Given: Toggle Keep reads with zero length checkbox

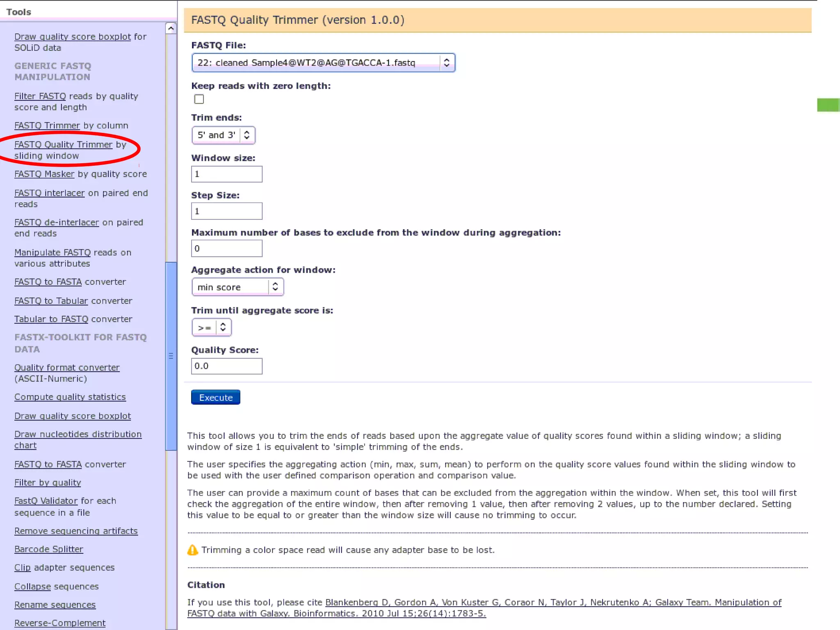Looking at the screenshot, I should pos(199,99).
